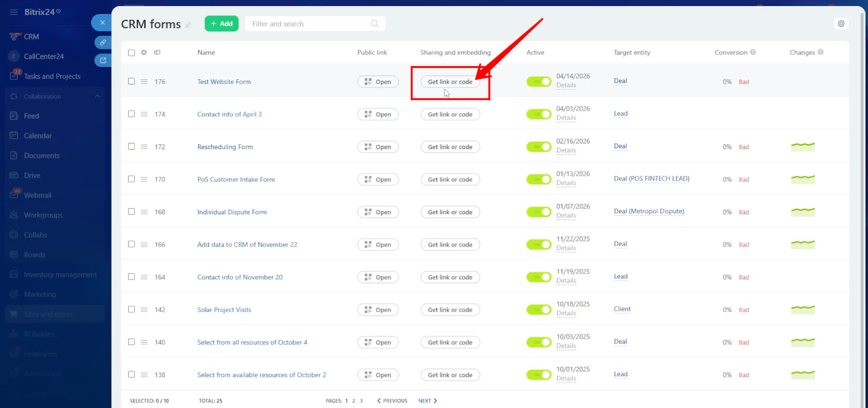Tick the select-all checkbox in table header
The width and height of the screenshot is (868, 408).
point(131,53)
